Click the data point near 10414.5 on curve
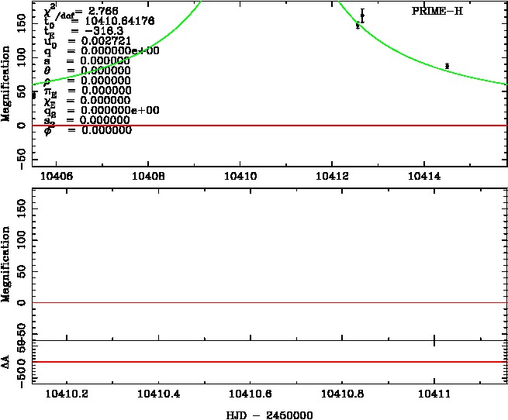The width and height of the screenshot is (508, 420). click(x=447, y=66)
